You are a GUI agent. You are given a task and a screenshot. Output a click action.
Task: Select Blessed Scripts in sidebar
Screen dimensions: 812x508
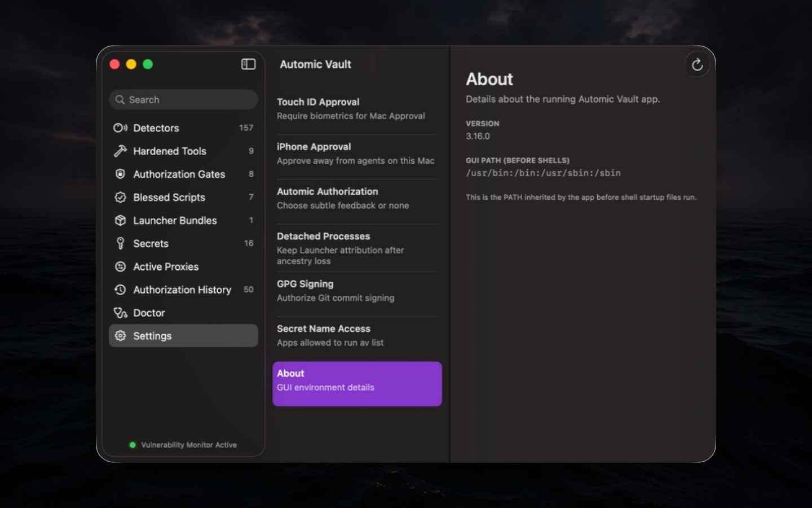tap(183, 198)
